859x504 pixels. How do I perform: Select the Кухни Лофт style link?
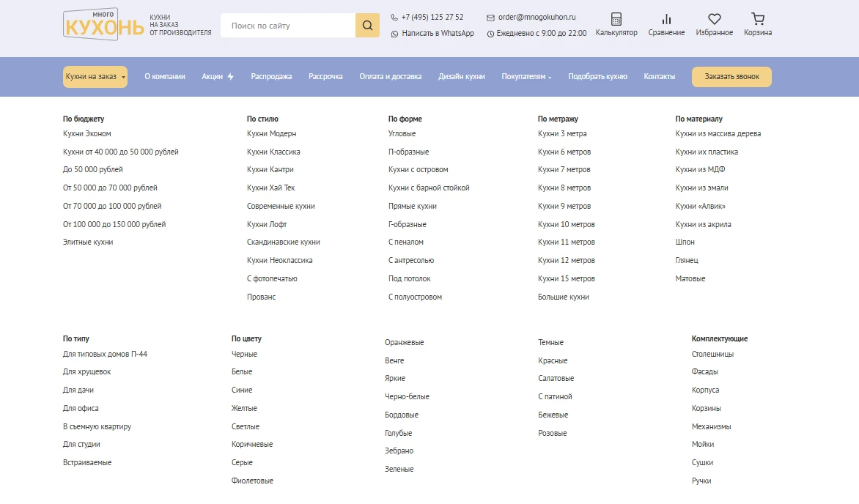click(267, 224)
